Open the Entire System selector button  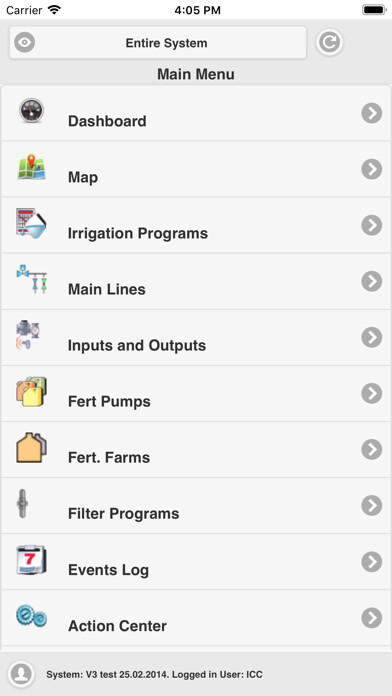[x=158, y=43]
